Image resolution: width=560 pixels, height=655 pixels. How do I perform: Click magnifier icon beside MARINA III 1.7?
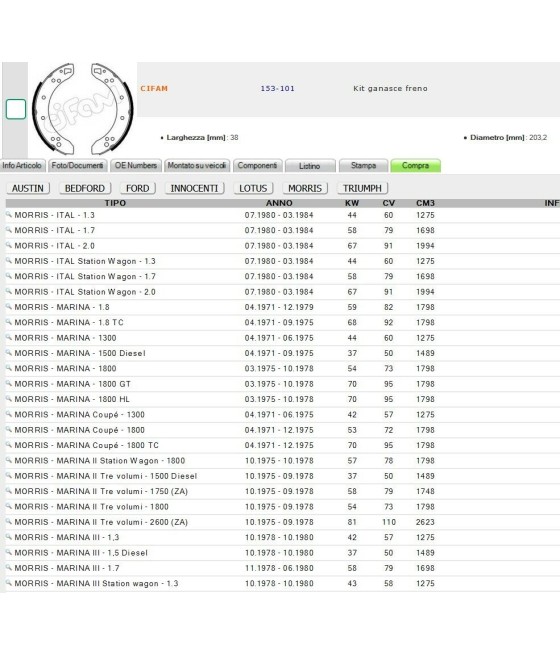tap(9, 568)
